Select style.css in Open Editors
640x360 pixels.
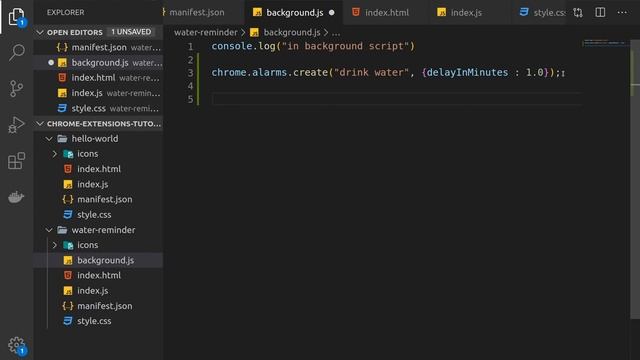coord(98,108)
